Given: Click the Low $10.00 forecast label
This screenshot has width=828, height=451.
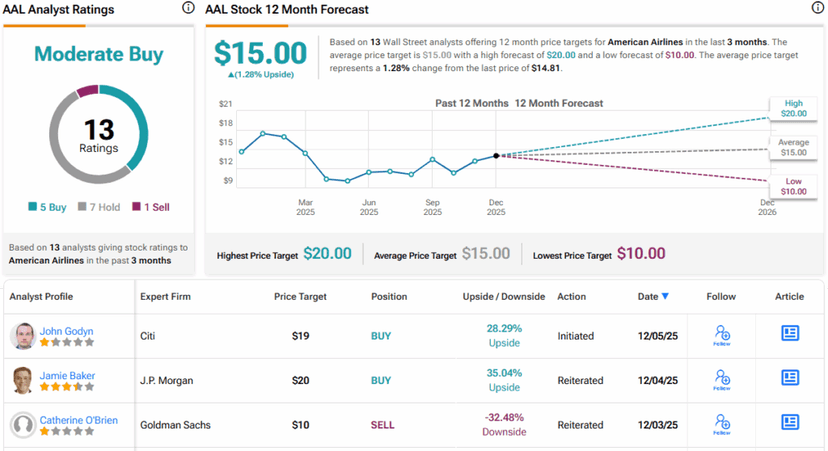Looking at the screenshot, I should [x=794, y=185].
